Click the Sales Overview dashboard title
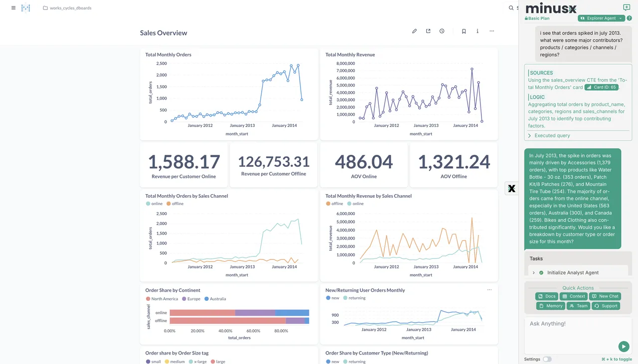The image size is (638, 364). click(x=163, y=33)
